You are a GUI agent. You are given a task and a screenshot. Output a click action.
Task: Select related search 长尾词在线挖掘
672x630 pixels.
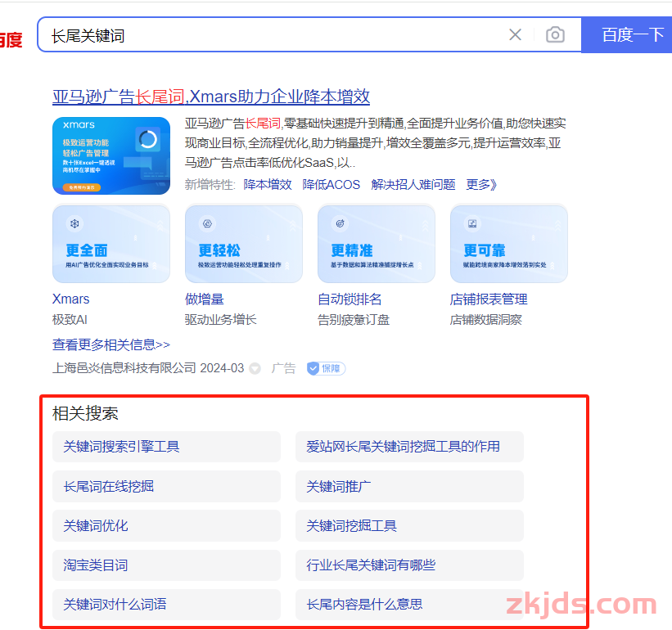pyautogui.click(x=166, y=486)
